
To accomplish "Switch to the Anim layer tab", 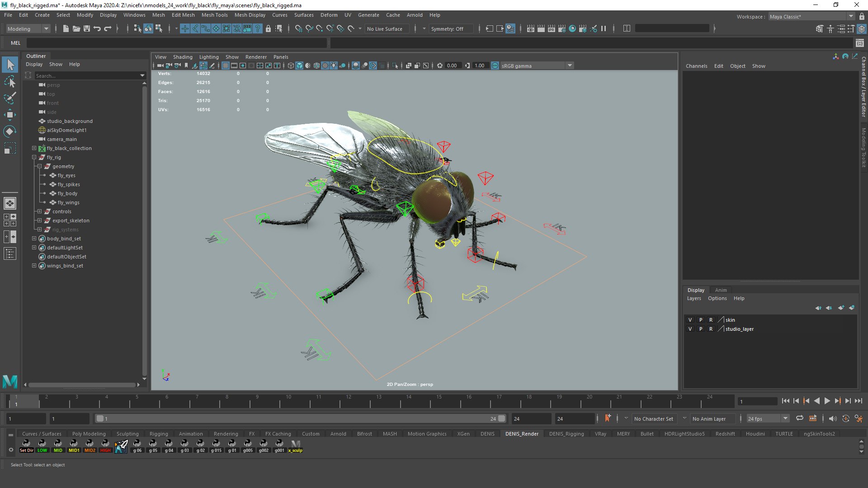I will (721, 290).
